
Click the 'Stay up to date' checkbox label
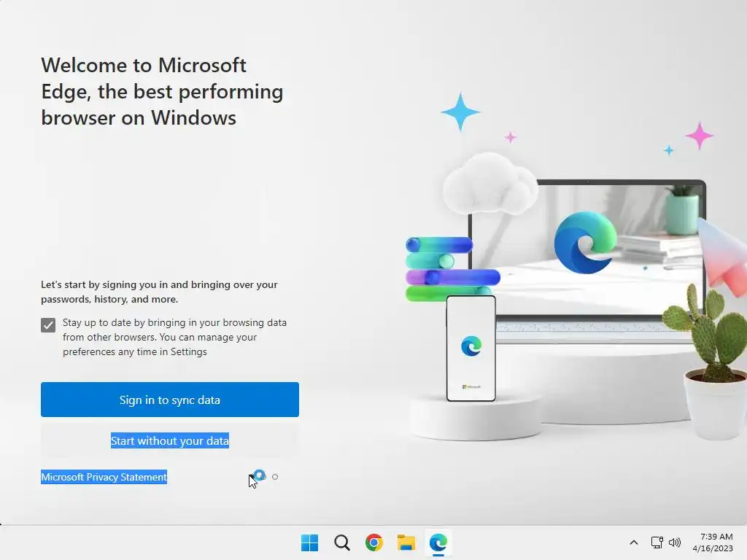174,337
